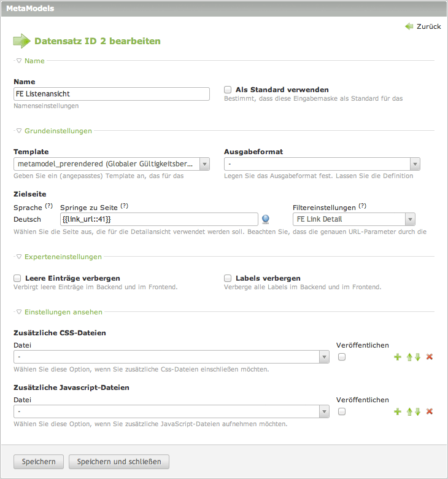The height and width of the screenshot is (479, 448).
Task: Open the Ausgabeformat dropdown
Action: click(x=322, y=164)
